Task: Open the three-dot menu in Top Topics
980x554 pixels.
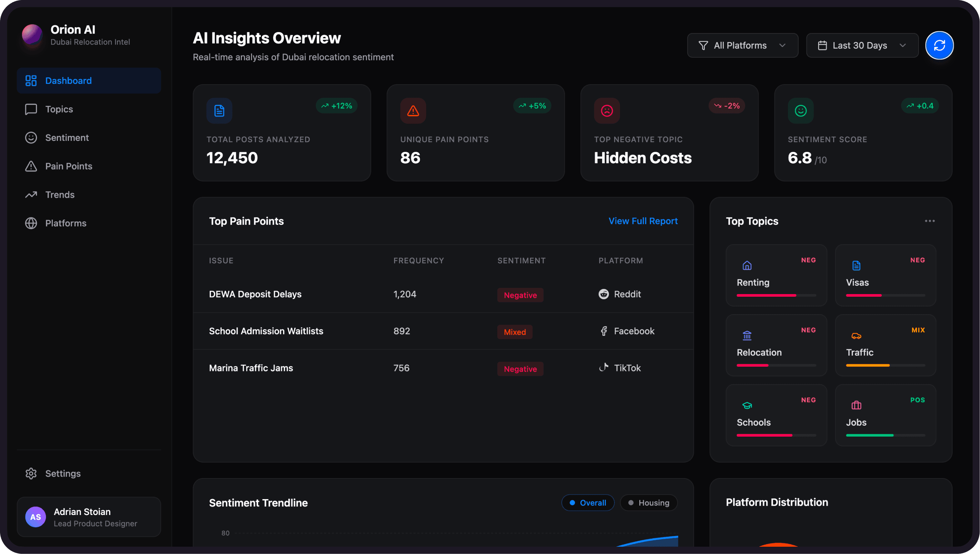Action: pyautogui.click(x=929, y=221)
